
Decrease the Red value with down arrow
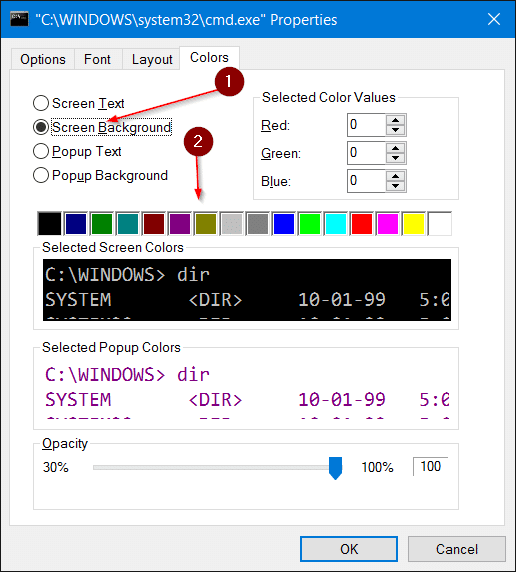click(x=395, y=130)
